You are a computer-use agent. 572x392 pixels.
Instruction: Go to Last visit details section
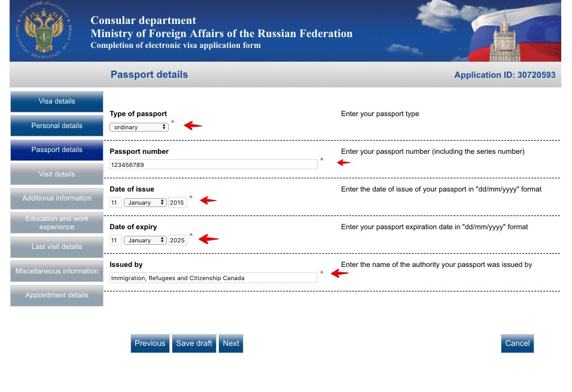57,247
